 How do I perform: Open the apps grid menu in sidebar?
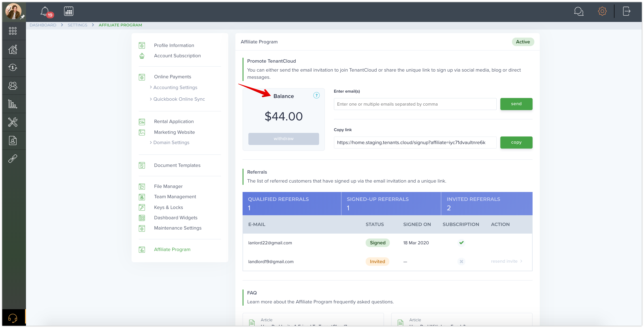point(13,31)
